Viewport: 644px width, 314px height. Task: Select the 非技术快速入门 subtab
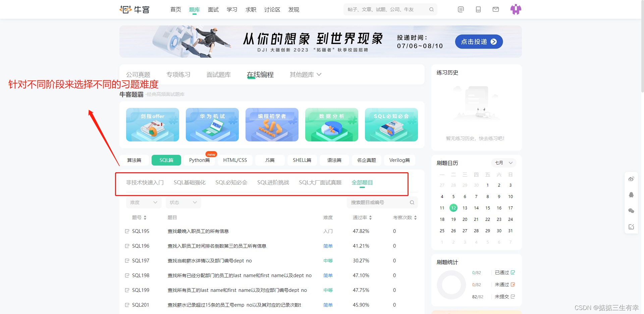pyautogui.click(x=145, y=183)
